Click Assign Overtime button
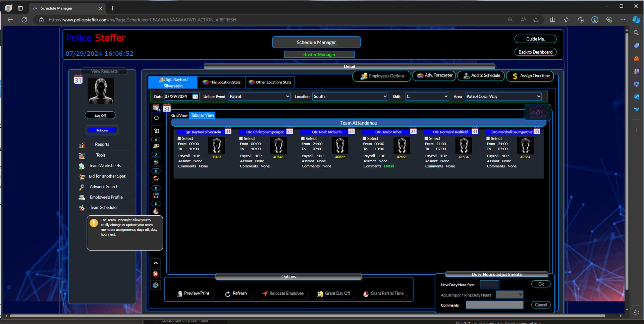This screenshot has width=644, height=324. (531, 76)
